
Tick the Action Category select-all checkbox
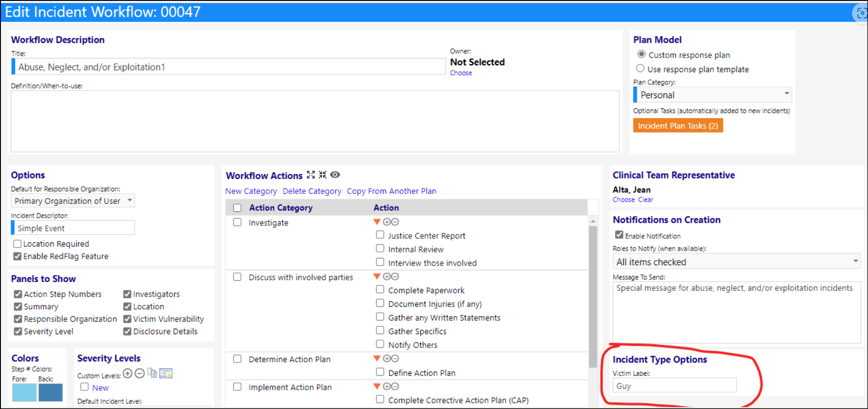click(237, 208)
